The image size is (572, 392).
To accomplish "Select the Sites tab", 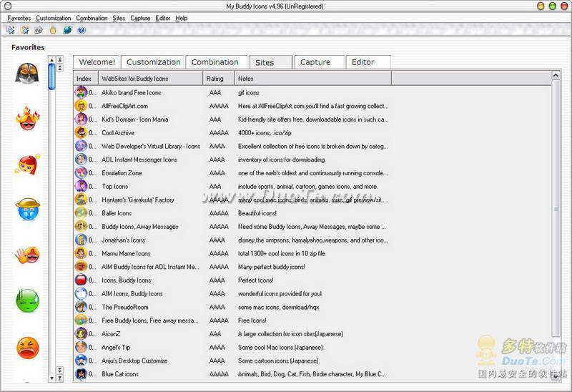I will coord(270,62).
